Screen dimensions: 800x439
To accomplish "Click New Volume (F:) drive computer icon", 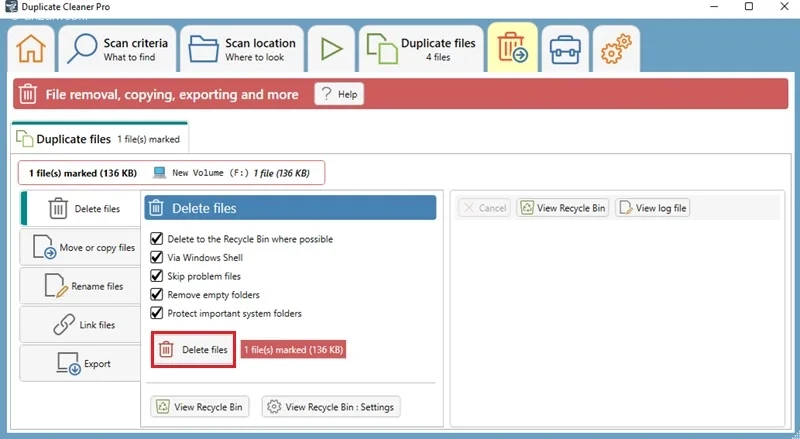I will click(159, 173).
